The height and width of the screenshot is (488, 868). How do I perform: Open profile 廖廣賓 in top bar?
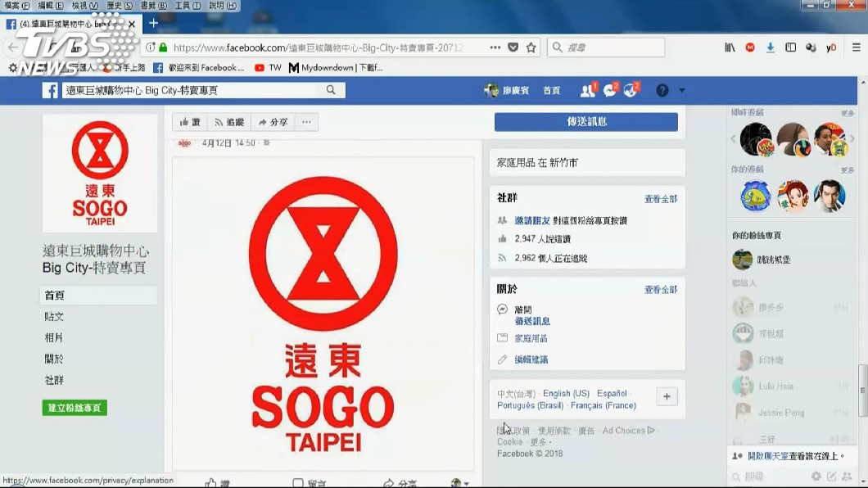pyautogui.click(x=507, y=90)
